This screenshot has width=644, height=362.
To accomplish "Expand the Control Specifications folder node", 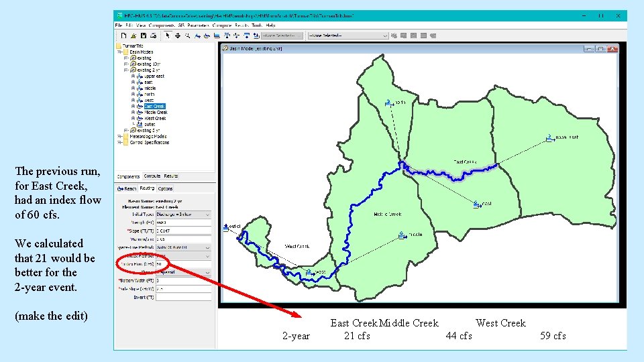I will coord(119,143).
